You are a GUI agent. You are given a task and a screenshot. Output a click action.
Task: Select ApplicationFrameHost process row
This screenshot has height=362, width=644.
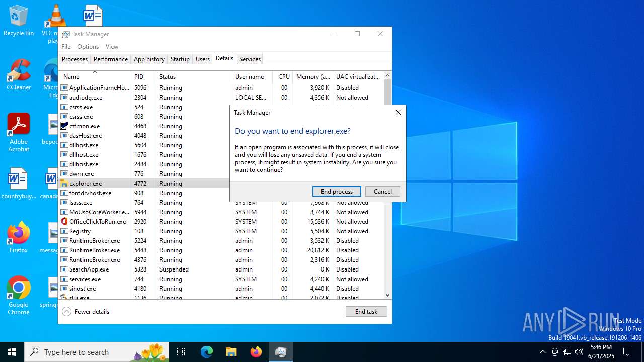click(x=221, y=88)
